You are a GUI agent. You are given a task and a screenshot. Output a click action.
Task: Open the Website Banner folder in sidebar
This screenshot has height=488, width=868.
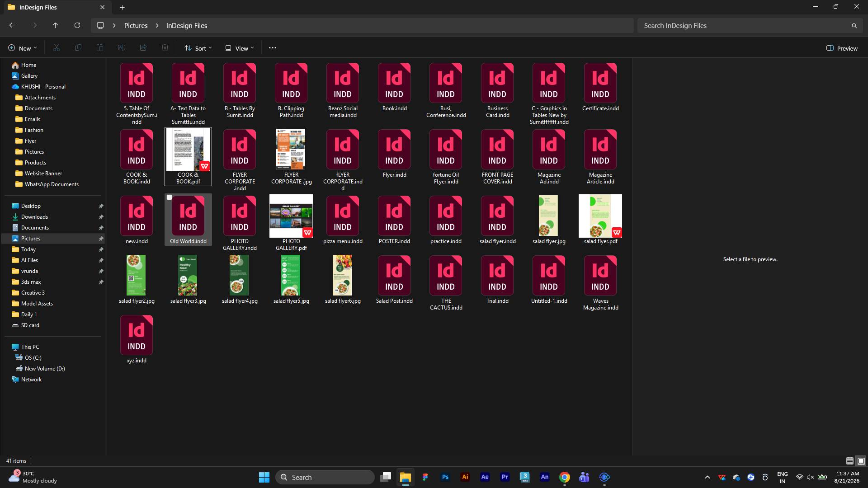tap(43, 174)
